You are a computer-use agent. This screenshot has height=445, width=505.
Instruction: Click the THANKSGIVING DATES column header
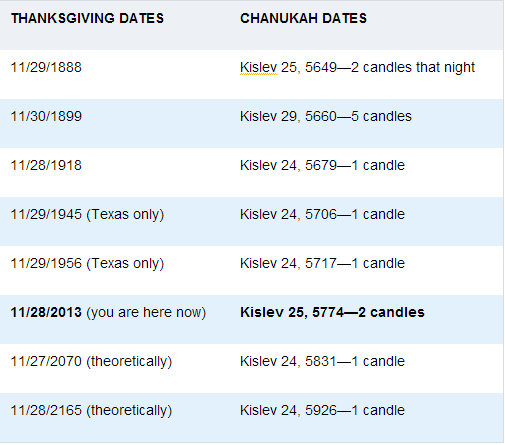point(87,18)
